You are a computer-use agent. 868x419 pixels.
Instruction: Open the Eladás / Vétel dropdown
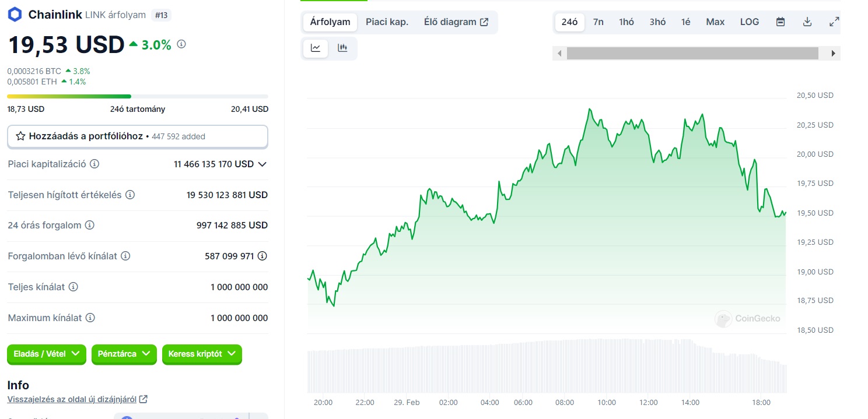[x=47, y=354]
